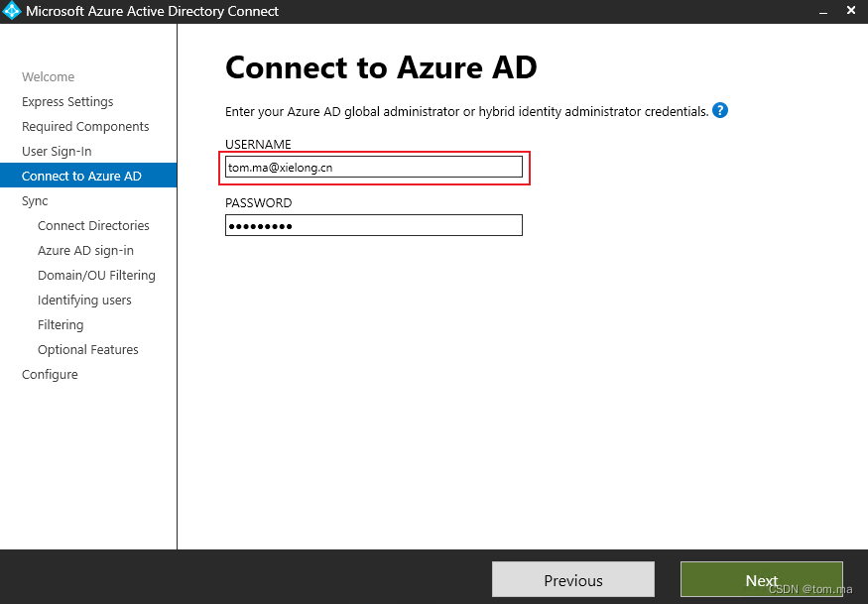Select the Connect to Azure AD step

tap(88, 176)
